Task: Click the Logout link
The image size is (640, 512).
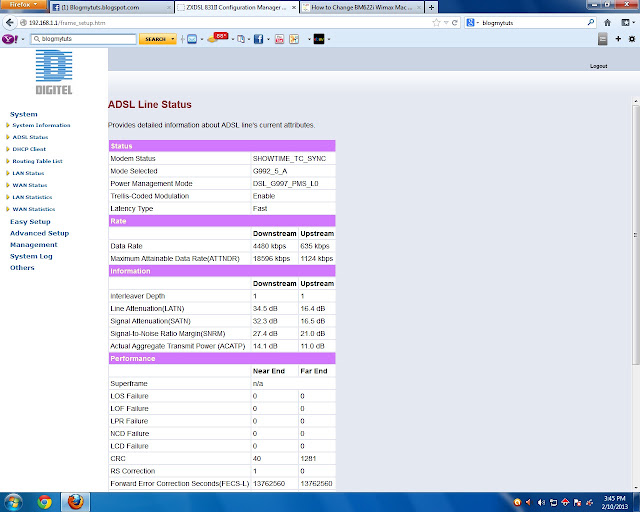Action: click(x=598, y=66)
